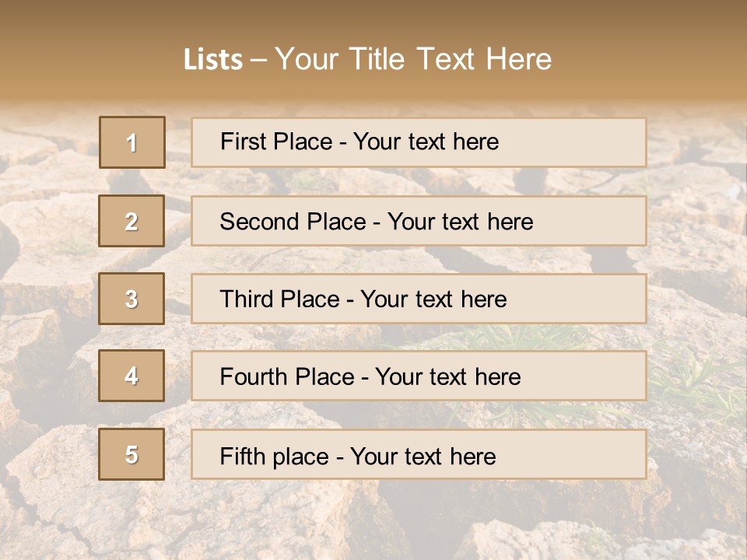747x560 pixels.
Task: Click the number 5 box
Action: pyautogui.click(x=132, y=454)
